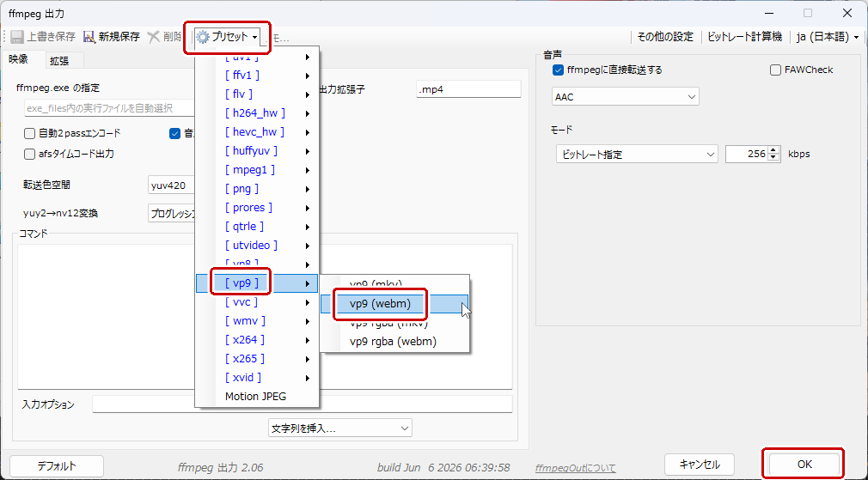Select the Motion JPEG preset
This screenshot has height=480, width=868.
(x=257, y=396)
